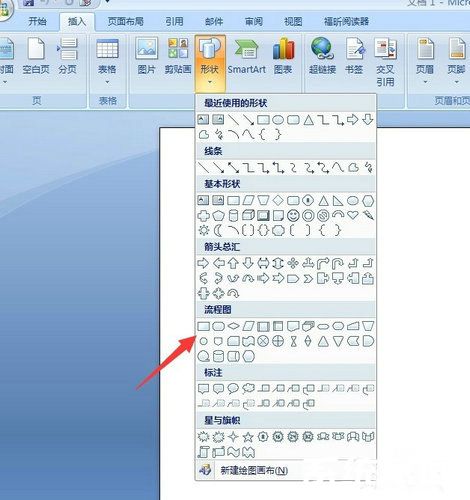This screenshot has width=470, height=500.
Task: Insert the 5-point star shape
Action: (x=248, y=436)
